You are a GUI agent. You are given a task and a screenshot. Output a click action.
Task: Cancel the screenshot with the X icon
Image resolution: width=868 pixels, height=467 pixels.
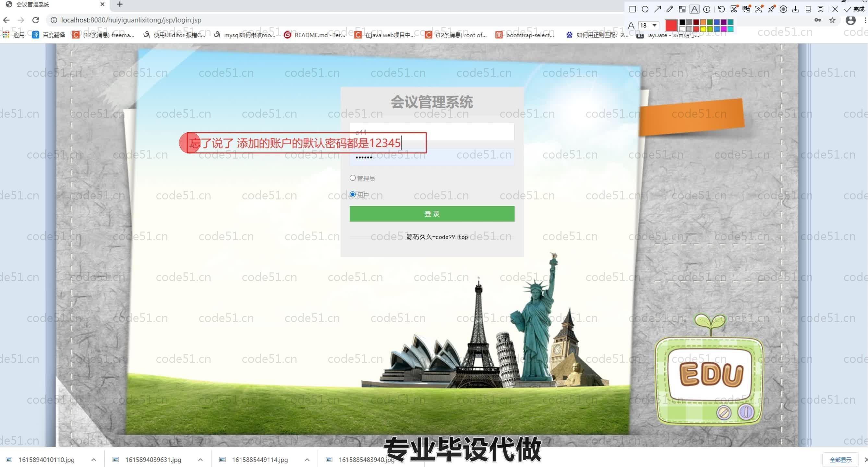point(835,9)
